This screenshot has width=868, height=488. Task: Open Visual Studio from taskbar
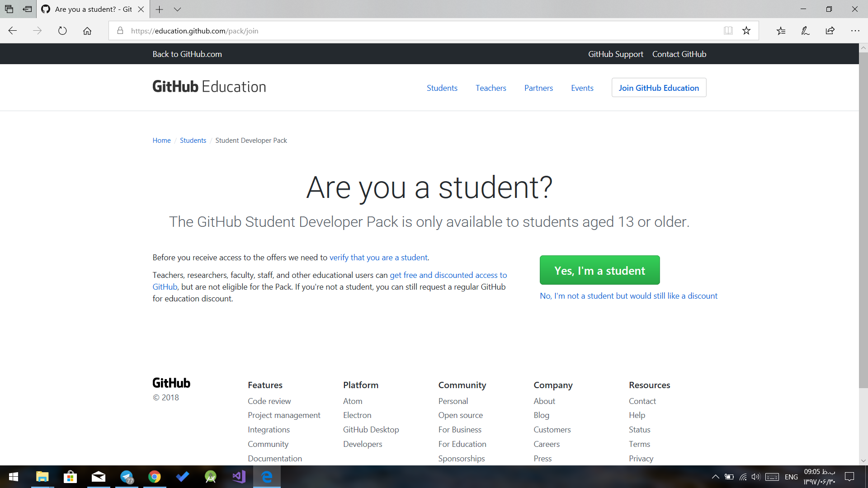(239, 477)
